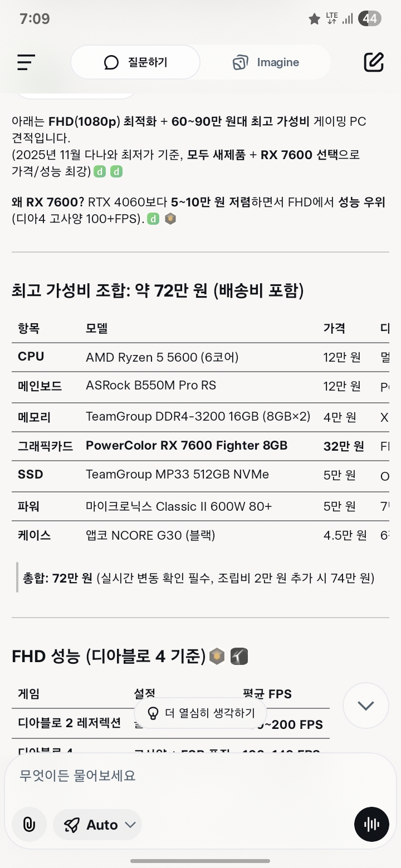Tap the 7:09 clock
The height and width of the screenshot is (868, 401).
35,18
